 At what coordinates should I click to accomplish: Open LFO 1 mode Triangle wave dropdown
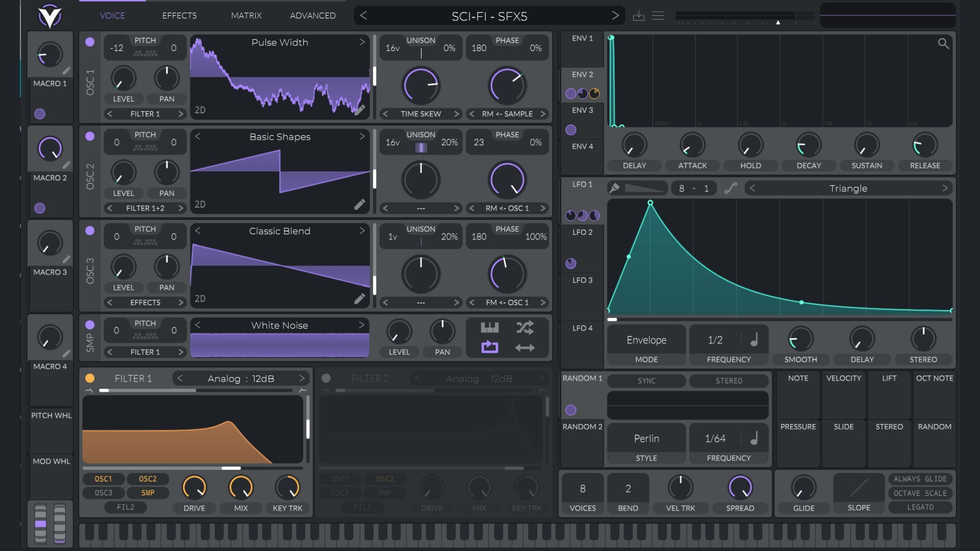[x=849, y=188]
